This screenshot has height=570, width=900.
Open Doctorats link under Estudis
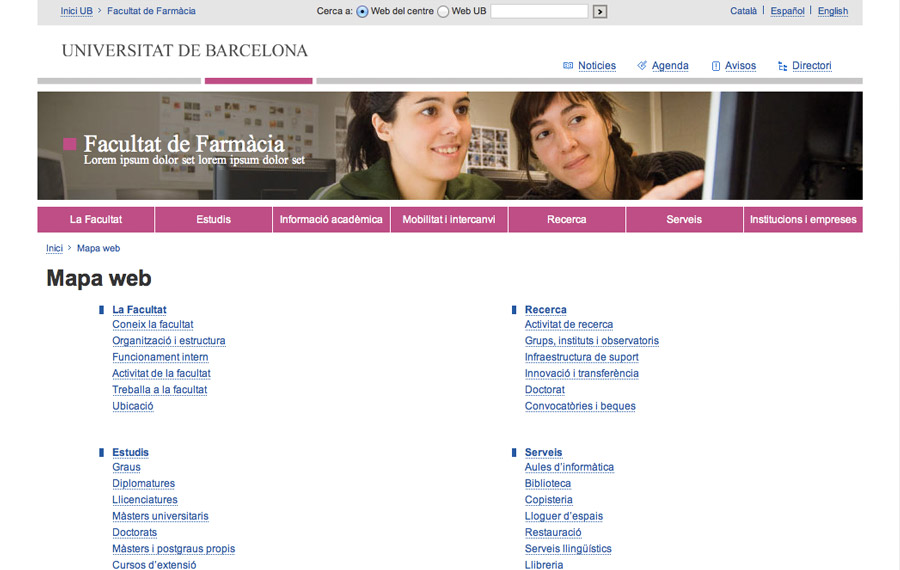(134, 532)
